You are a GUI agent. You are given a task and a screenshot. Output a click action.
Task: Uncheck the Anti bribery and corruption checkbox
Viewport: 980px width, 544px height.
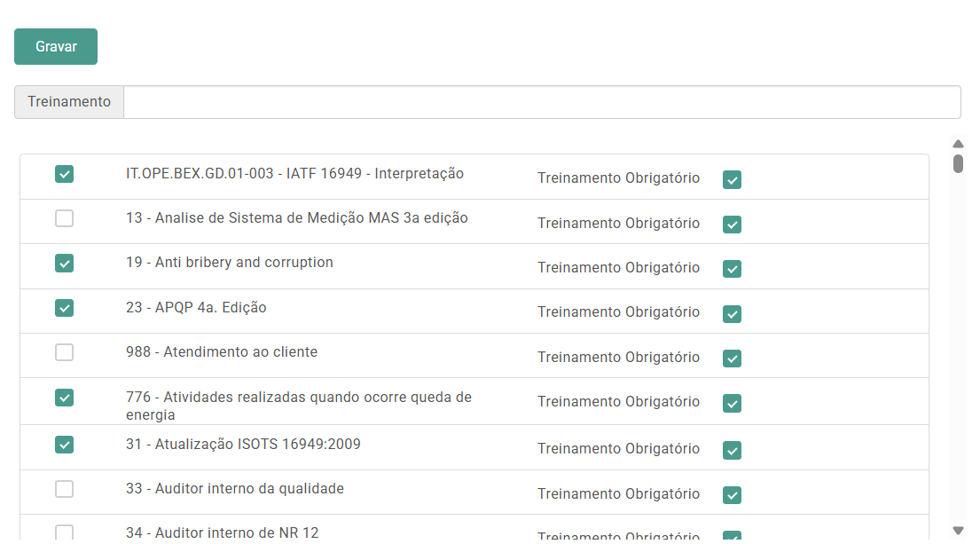tap(64, 264)
